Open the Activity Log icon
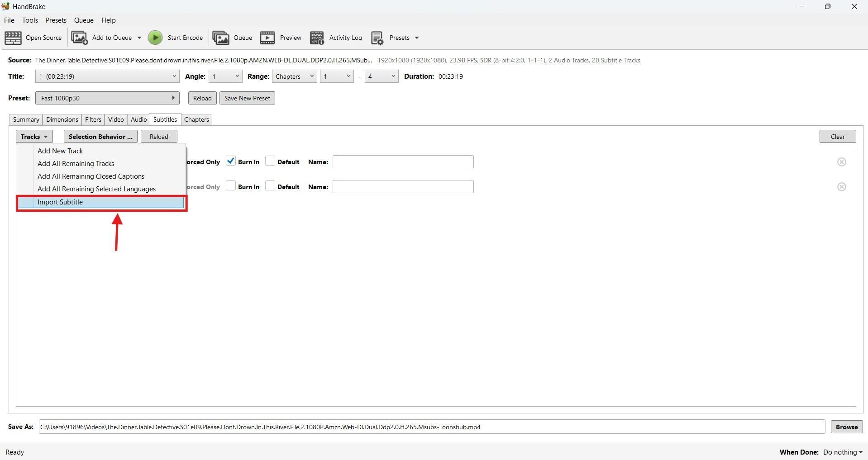The height and width of the screenshot is (460, 868). pos(317,38)
